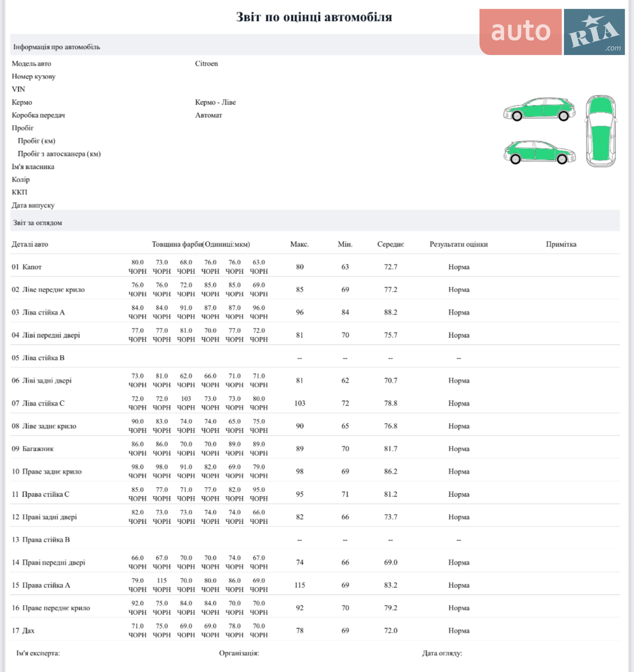This screenshot has width=634, height=672.
Task: Click the max value 115 for 'Права стійка A'
Action: 300,585
